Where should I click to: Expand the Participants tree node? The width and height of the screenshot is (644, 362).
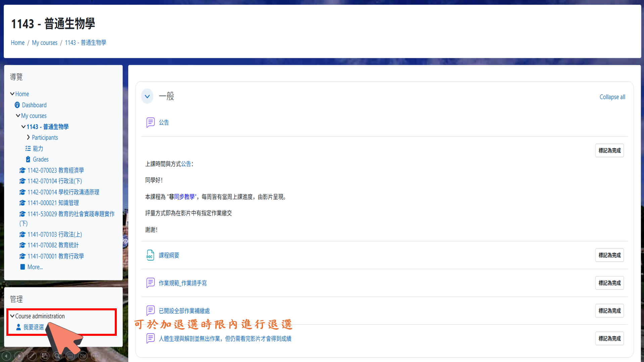click(x=28, y=137)
